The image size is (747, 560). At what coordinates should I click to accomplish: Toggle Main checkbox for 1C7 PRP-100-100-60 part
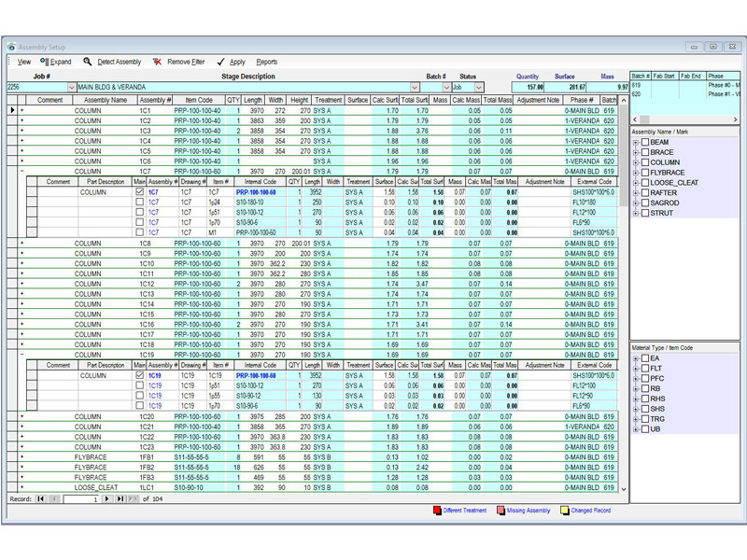click(139, 191)
